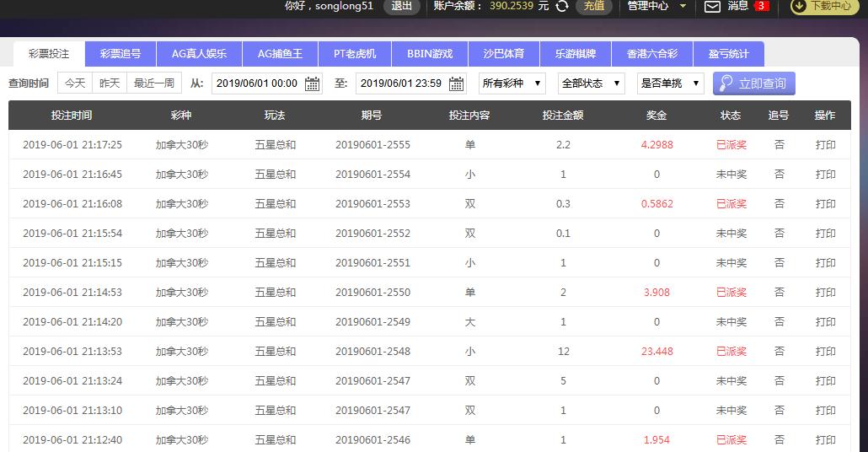Click the start date input field
Viewport: 868px width, 452px height.
(267, 83)
